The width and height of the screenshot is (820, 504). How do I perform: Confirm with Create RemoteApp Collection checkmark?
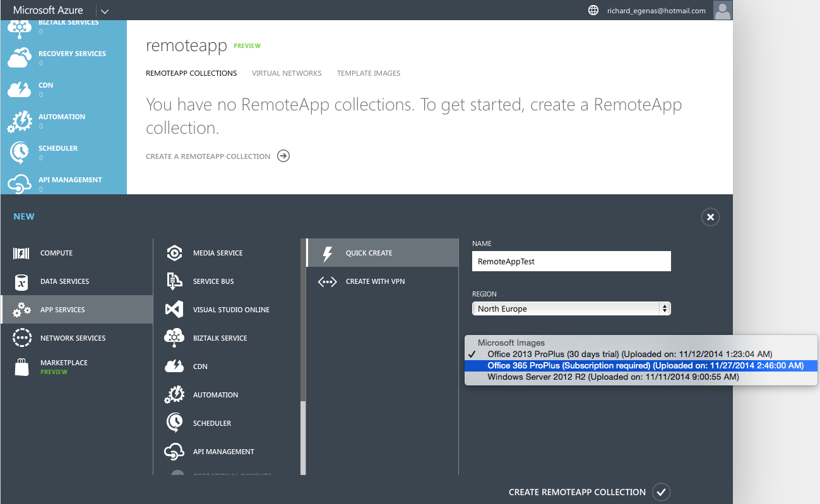coord(661,492)
